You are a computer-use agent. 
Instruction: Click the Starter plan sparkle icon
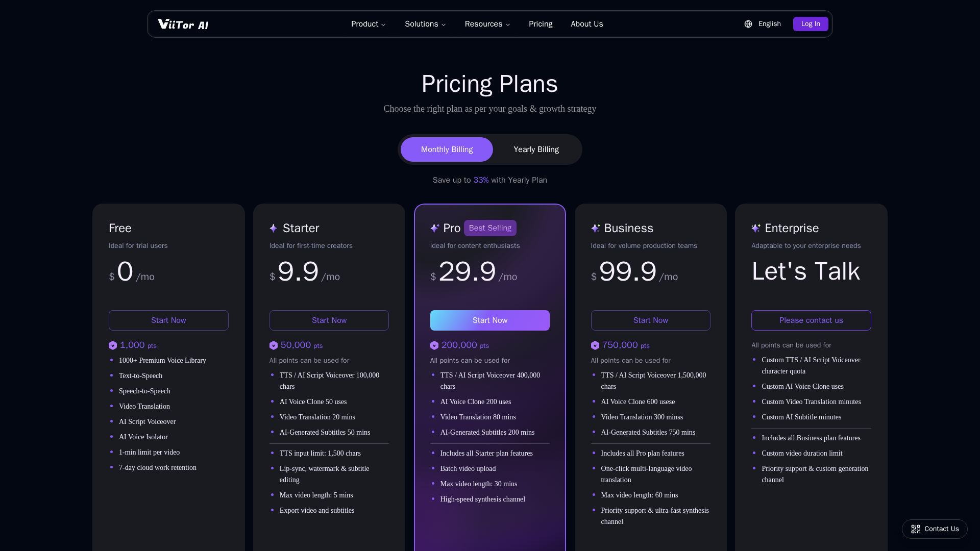tap(274, 228)
